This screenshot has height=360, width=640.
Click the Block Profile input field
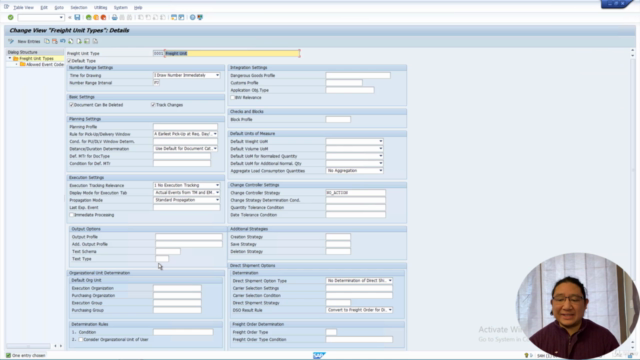338,120
